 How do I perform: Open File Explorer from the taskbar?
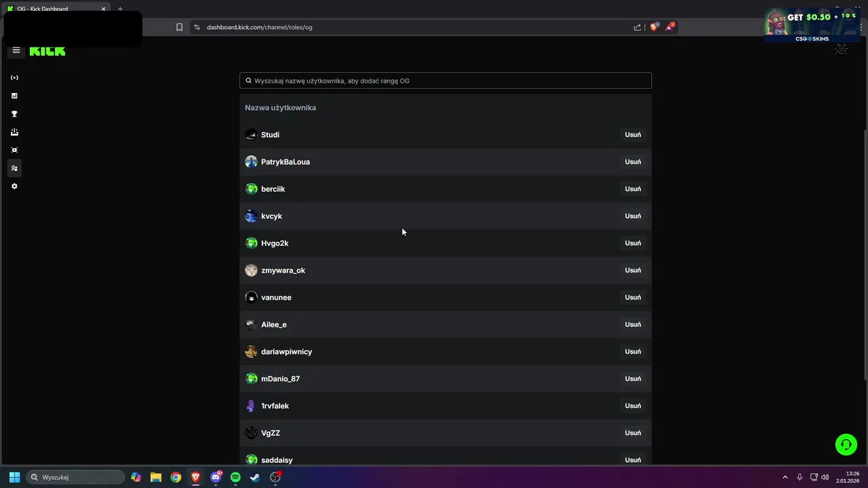(156, 477)
